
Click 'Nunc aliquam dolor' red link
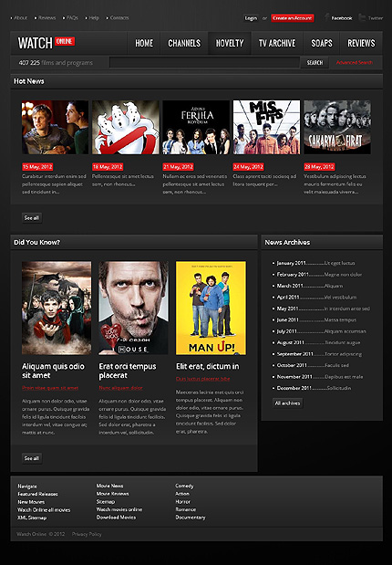click(x=120, y=388)
